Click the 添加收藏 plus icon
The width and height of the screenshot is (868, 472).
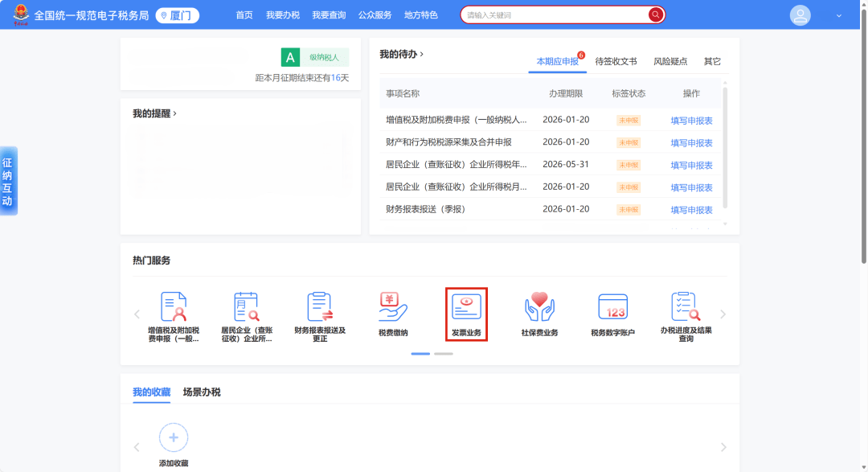click(x=174, y=438)
